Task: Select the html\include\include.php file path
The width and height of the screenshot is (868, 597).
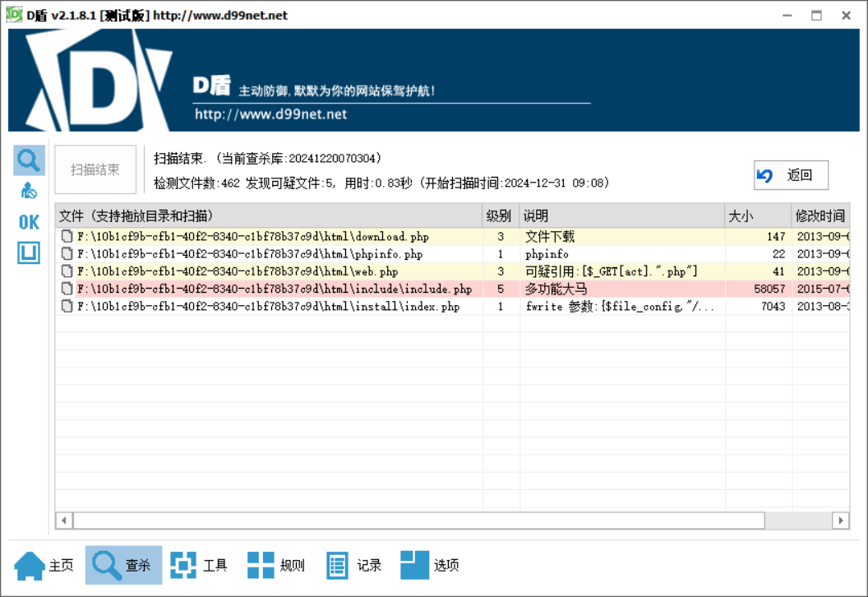Action: pyautogui.click(x=275, y=289)
